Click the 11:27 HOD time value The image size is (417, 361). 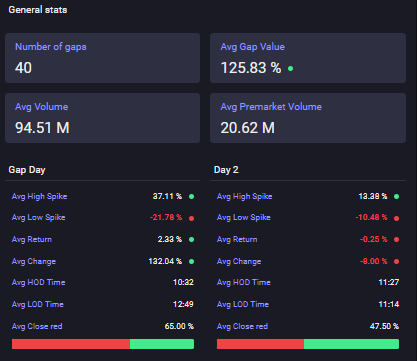coord(389,282)
